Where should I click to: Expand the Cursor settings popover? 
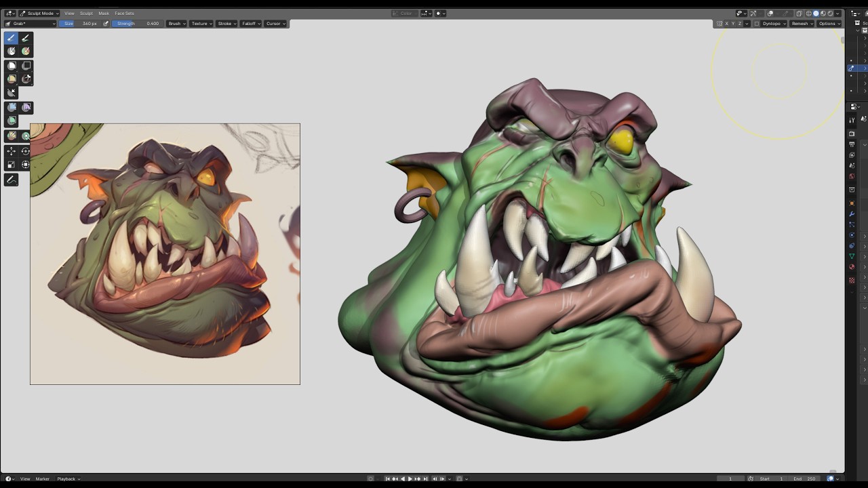point(275,24)
